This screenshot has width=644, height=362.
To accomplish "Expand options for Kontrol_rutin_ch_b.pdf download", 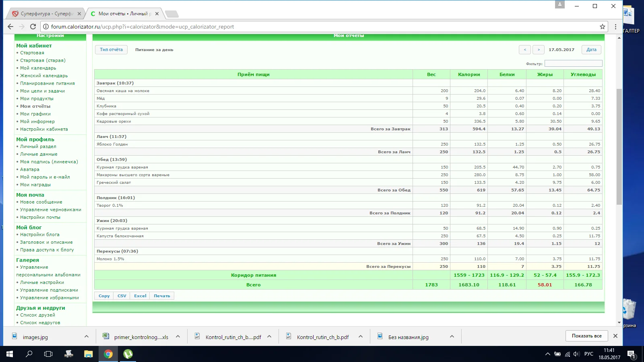I will coord(361,336).
